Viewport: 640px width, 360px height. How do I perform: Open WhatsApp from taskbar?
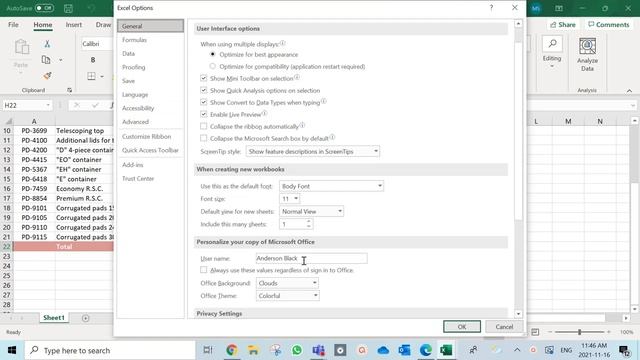[297, 350]
